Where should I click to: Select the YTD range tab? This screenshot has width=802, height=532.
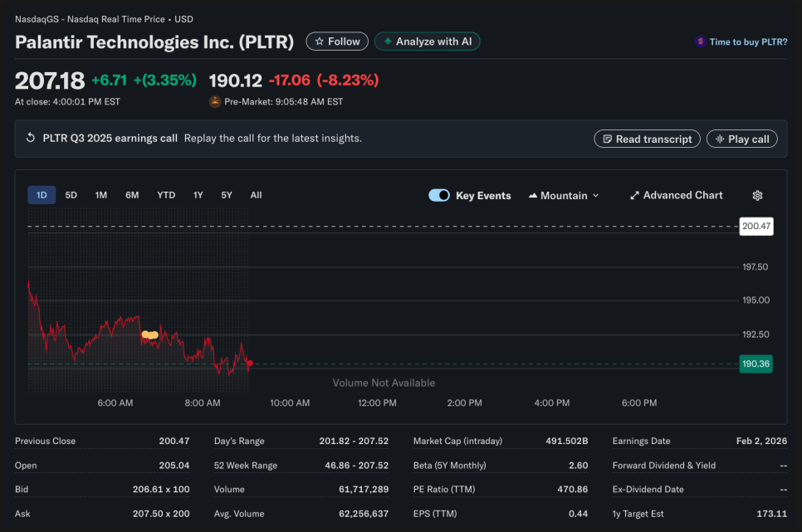point(166,195)
